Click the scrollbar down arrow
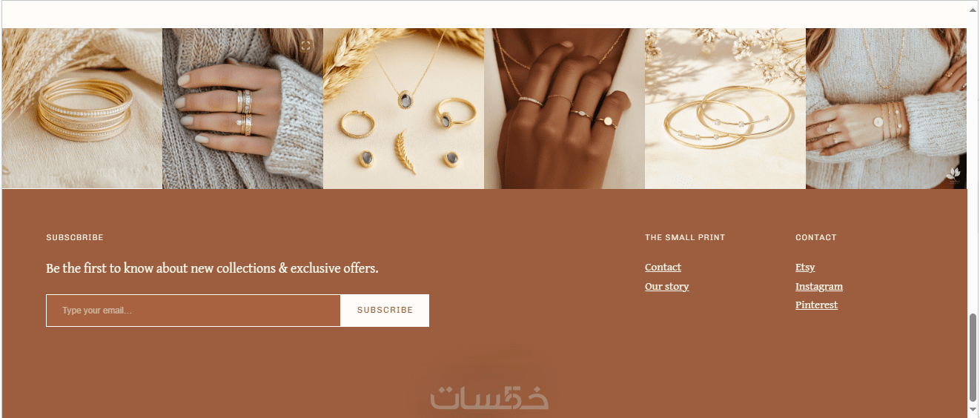 tap(973, 408)
